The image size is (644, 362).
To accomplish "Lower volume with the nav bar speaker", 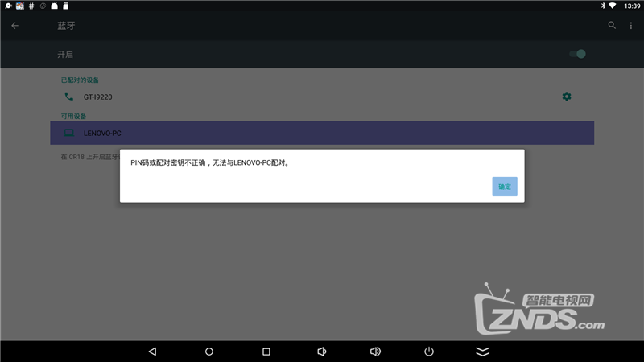I will click(x=321, y=352).
